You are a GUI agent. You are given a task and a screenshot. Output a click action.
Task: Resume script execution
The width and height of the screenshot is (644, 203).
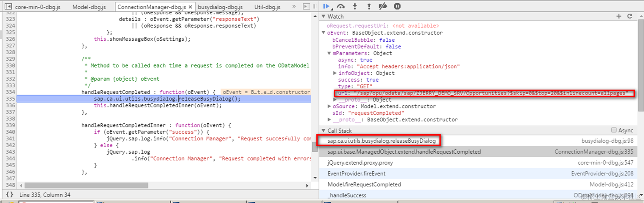pos(326,6)
